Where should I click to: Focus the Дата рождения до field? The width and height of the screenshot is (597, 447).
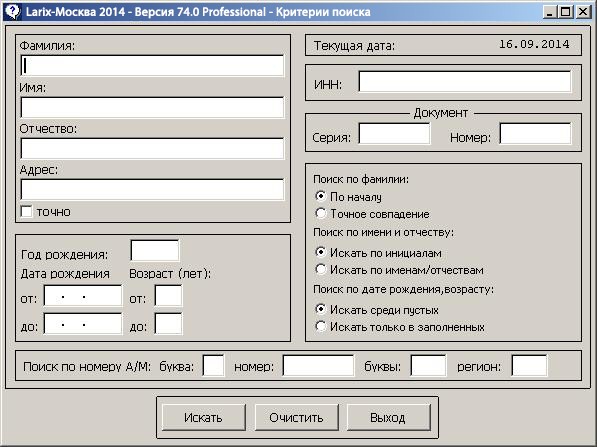(x=83, y=324)
